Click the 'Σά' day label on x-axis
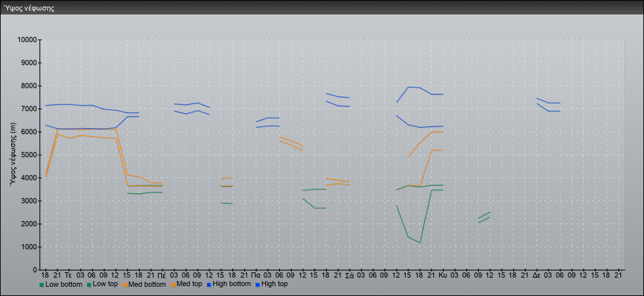The height and width of the screenshot is (296, 644). click(349, 276)
